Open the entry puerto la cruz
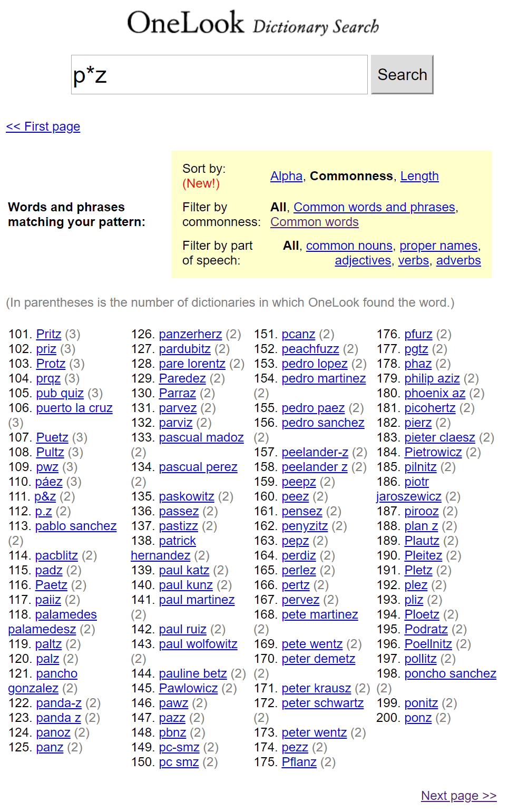This screenshot has height=812, width=519. tap(74, 408)
